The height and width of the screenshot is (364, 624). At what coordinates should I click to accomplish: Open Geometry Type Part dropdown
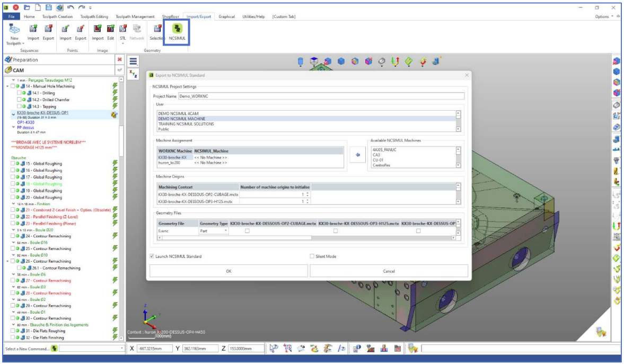pos(226,230)
